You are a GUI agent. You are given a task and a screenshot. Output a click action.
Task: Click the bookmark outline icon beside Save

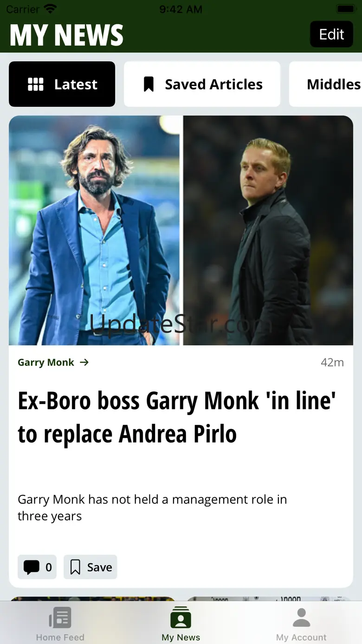pyautogui.click(x=75, y=567)
